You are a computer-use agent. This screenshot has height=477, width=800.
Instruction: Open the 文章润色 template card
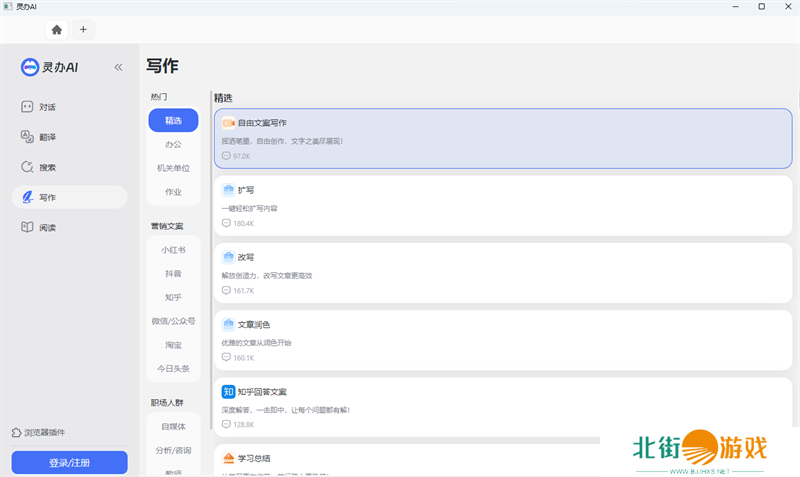click(502, 339)
